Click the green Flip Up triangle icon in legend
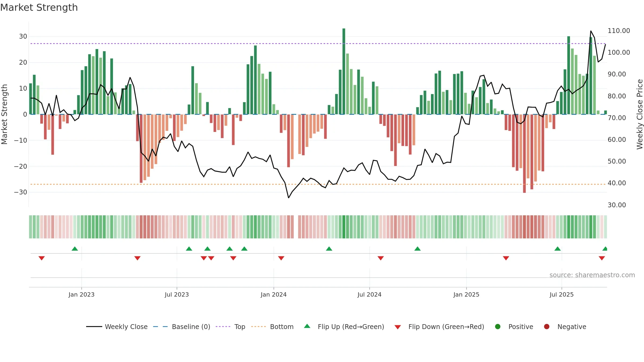Screen dimensions: 644x362 click(x=307, y=326)
